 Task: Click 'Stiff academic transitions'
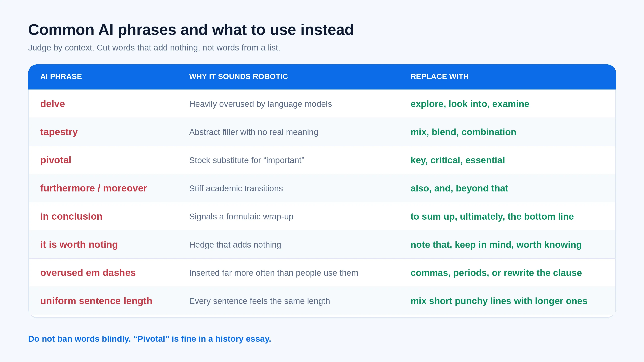[236, 188]
